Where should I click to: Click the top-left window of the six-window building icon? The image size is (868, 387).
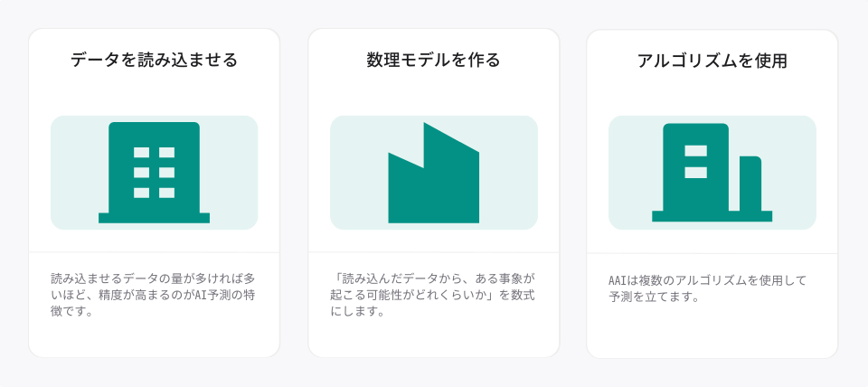point(141,152)
